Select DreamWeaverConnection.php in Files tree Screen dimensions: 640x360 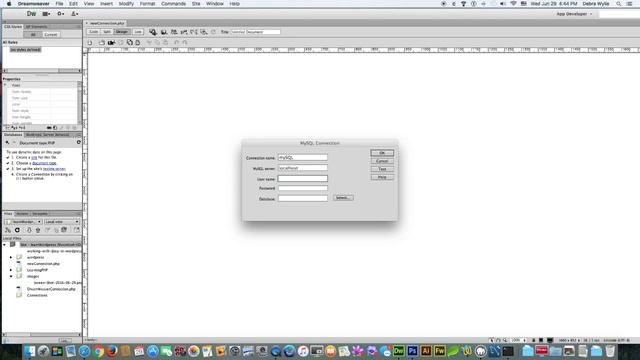point(51,289)
